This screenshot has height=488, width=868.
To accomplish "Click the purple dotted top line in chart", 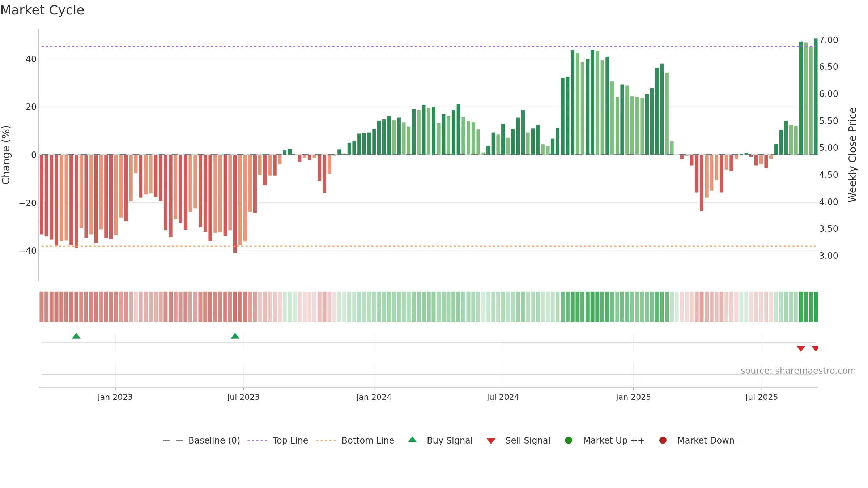I will click(429, 46).
